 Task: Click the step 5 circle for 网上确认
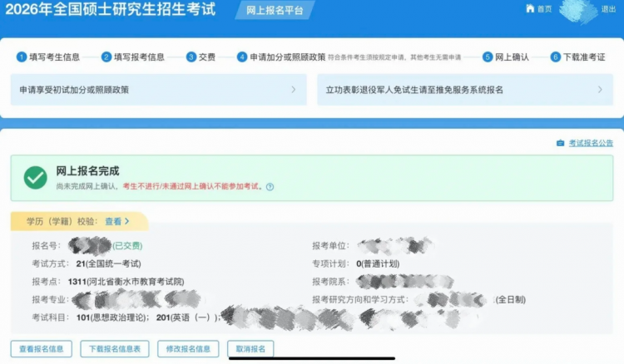pos(488,57)
